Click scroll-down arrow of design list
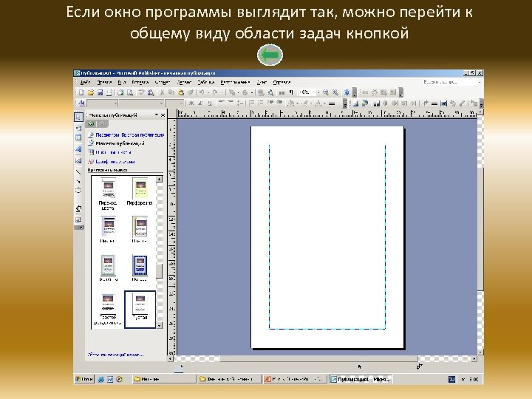 pyautogui.click(x=159, y=325)
